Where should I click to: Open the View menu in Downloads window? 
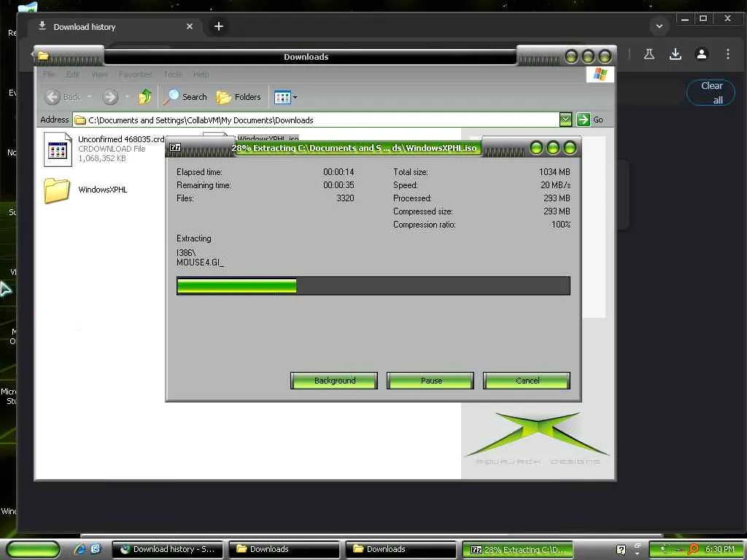pos(99,74)
